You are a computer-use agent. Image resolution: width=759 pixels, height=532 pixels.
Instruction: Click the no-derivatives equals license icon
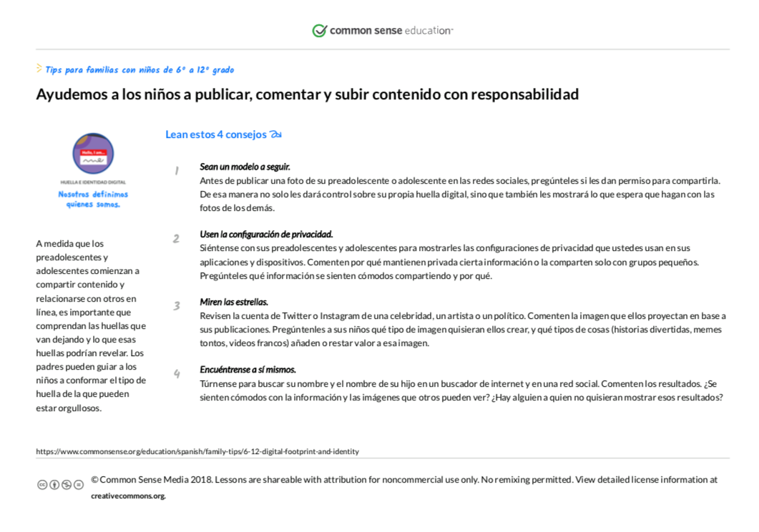click(x=79, y=485)
